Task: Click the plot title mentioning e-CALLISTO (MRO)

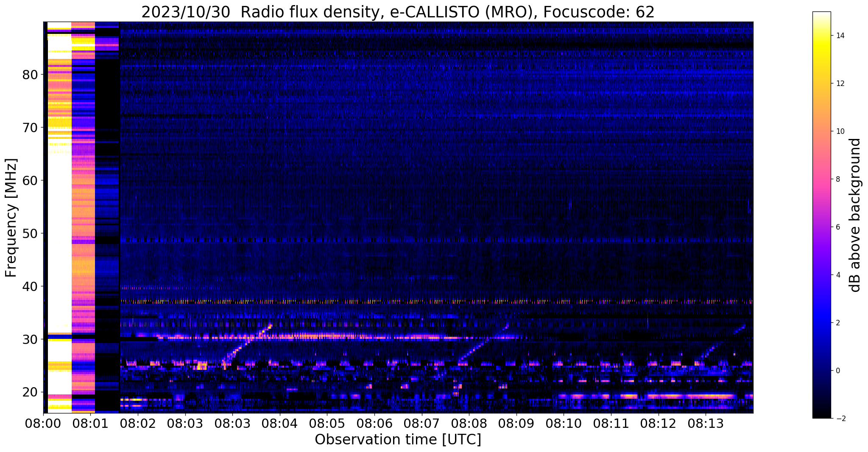Action: pos(398,12)
